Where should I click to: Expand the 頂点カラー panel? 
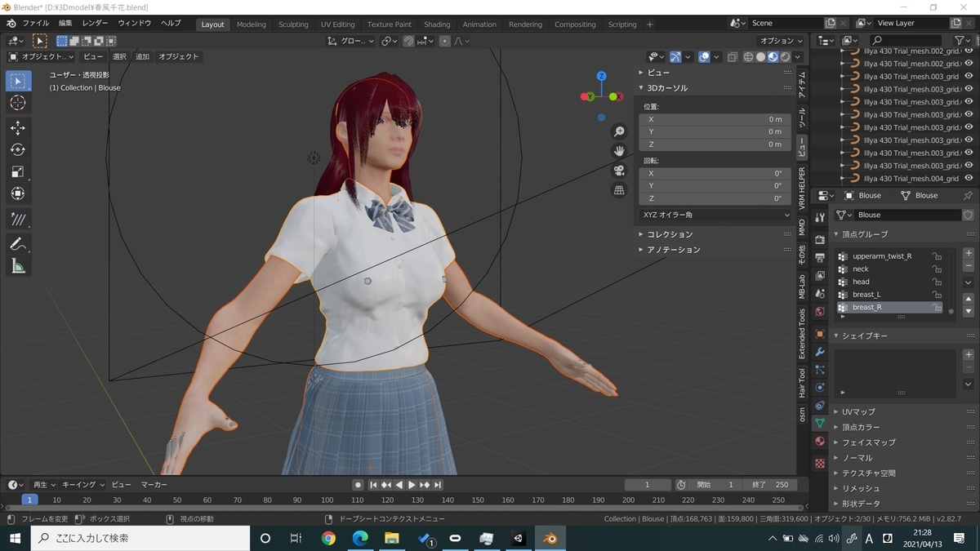(x=860, y=427)
